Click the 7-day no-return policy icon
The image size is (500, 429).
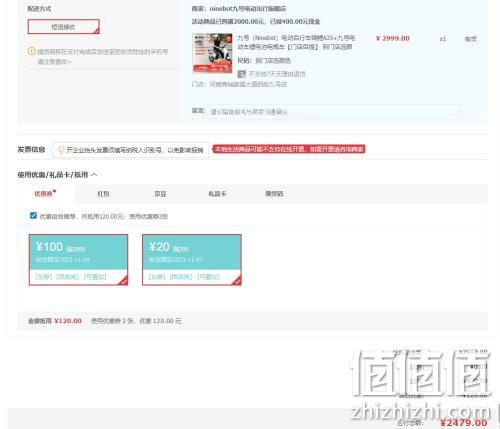pos(241,74)
